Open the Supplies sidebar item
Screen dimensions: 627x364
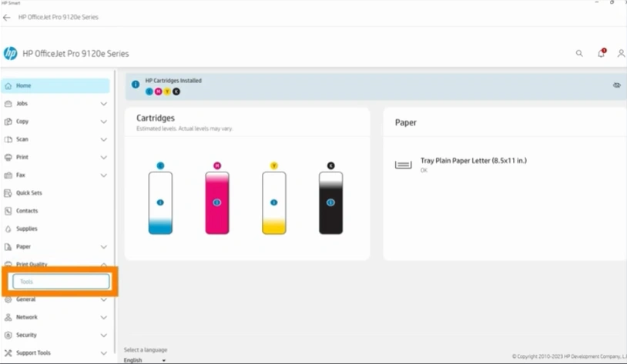pyautogui.click(x=26, y=229)
